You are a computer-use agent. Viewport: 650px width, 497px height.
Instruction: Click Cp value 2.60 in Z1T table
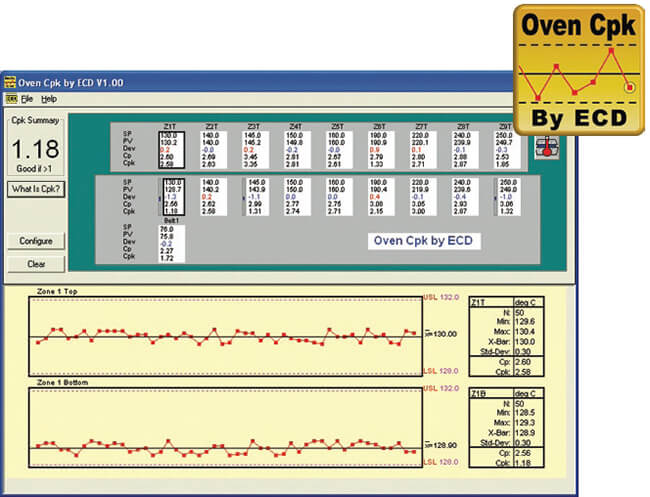523,362
